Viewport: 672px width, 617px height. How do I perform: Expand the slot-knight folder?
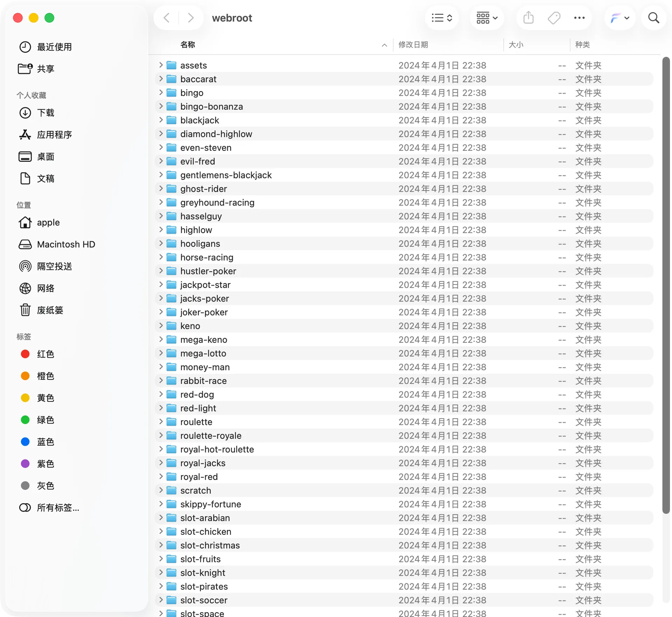click(161, 573)
